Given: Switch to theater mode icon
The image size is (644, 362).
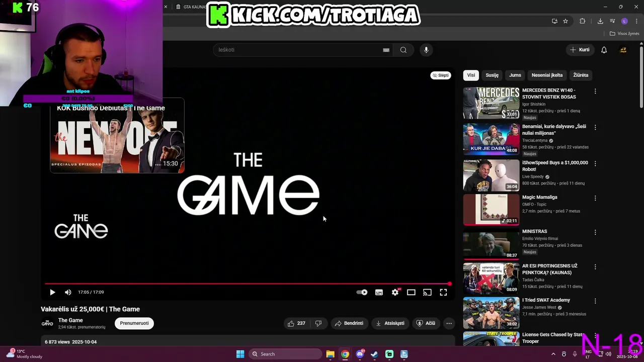Looking at the screenshot, I should point(411,292).
